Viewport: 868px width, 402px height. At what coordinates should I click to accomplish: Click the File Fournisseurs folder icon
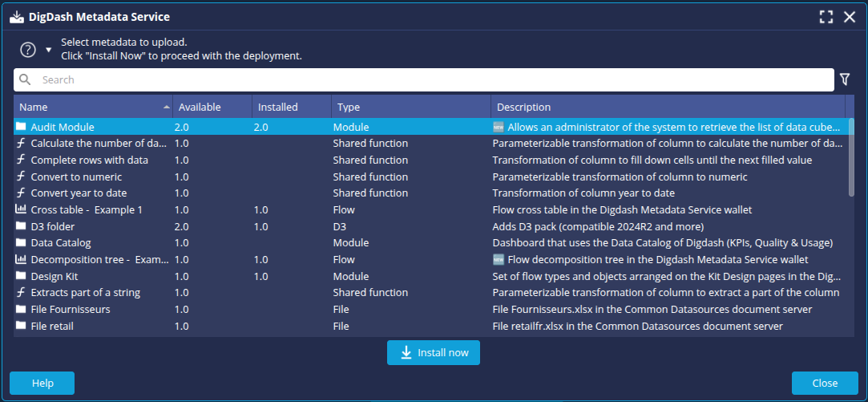(x=21, y=309)
